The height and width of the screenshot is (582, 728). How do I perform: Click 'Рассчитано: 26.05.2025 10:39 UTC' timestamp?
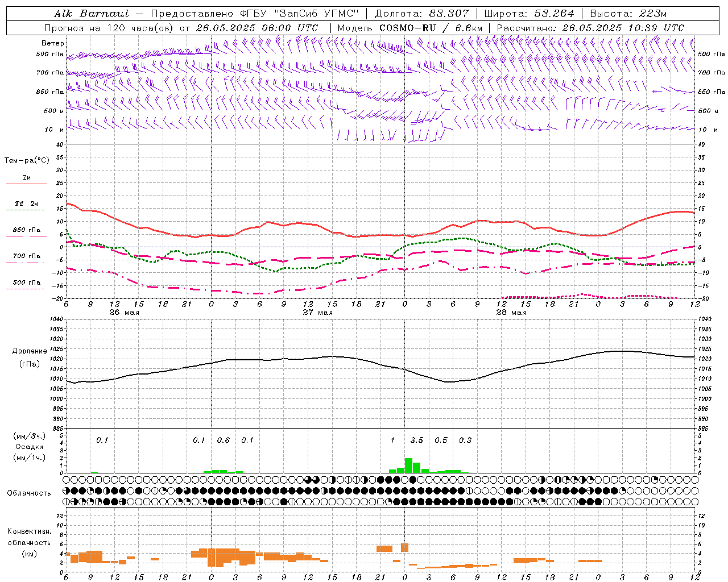(x=590, y=28)
